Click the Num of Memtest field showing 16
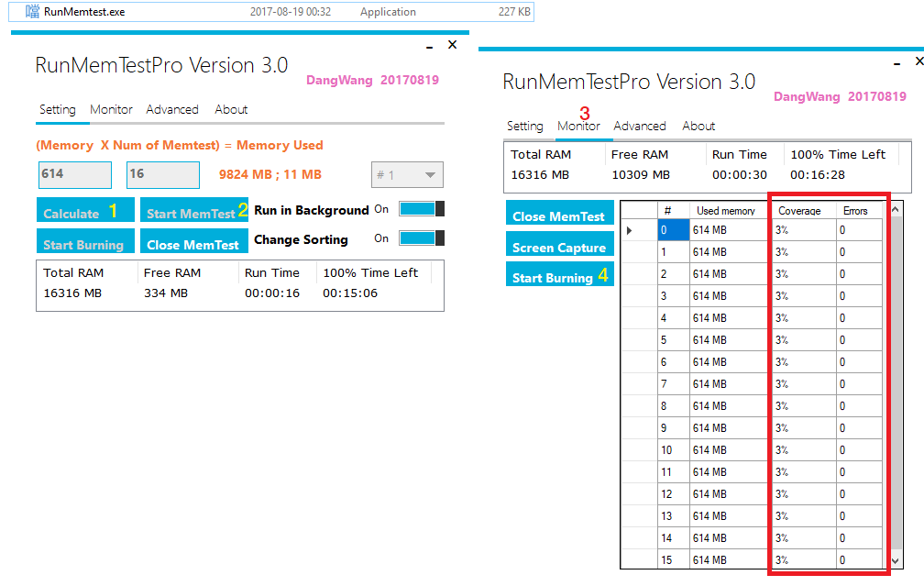 163,174
